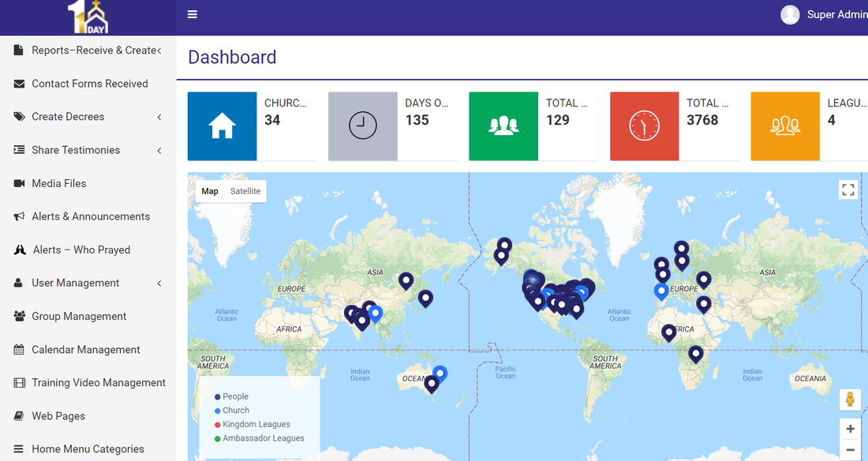Zoom in the map with plus button
Screen dimensions: 868x461
(850, 429)
